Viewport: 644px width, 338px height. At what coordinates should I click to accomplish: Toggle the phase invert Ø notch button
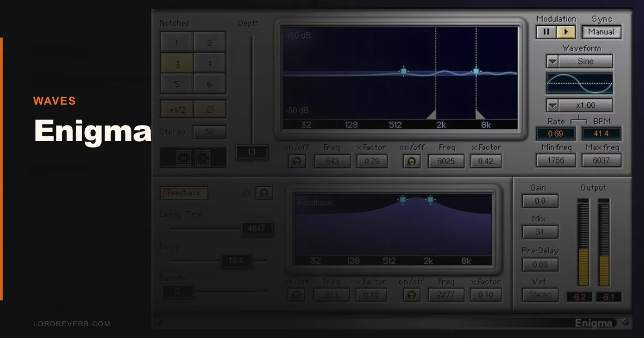210,109
